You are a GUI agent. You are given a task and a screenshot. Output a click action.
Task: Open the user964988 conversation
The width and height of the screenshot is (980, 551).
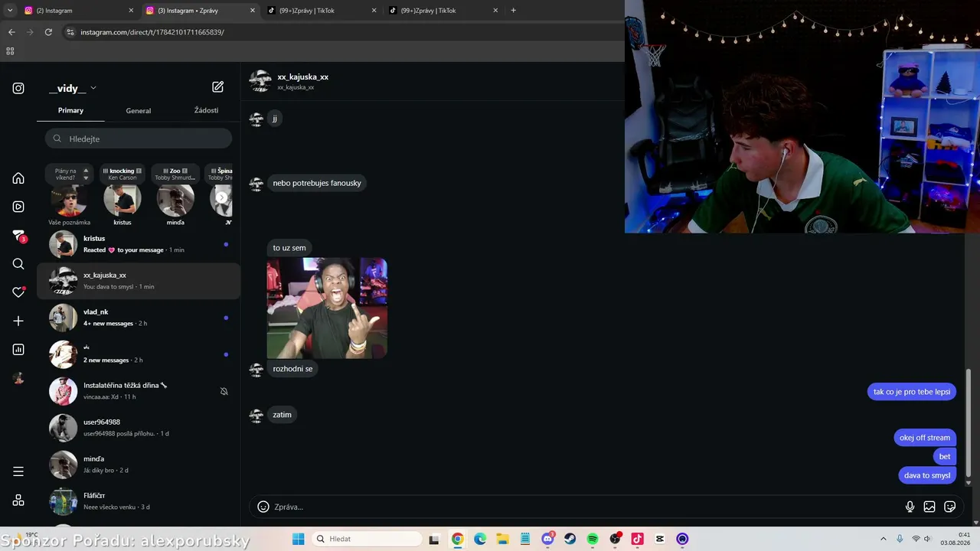point(139,428)
